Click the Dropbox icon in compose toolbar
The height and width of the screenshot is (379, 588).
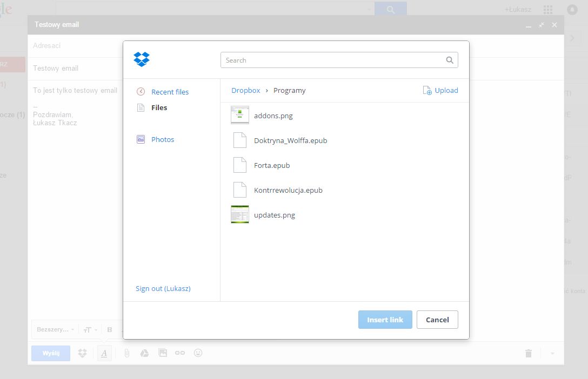coord(82,353)
